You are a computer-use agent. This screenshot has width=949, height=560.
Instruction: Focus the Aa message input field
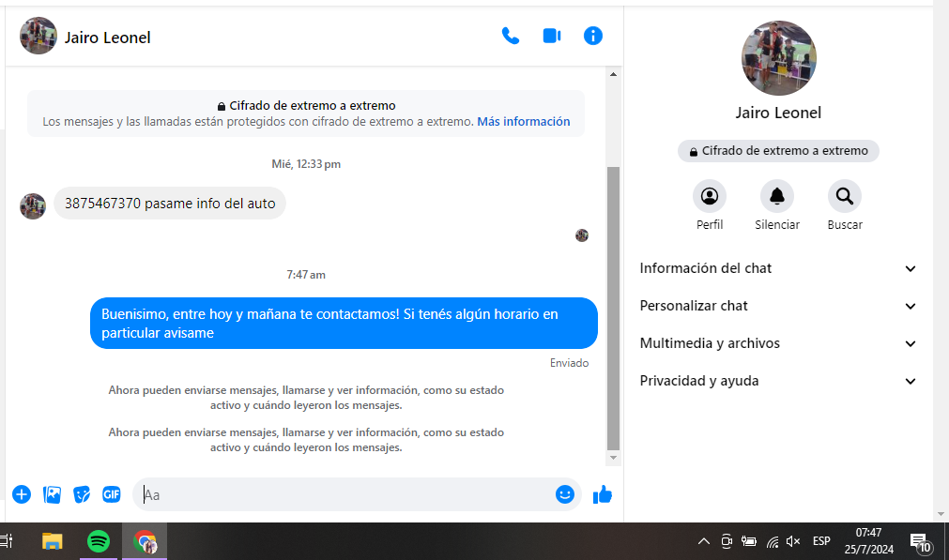click(347, 494)
